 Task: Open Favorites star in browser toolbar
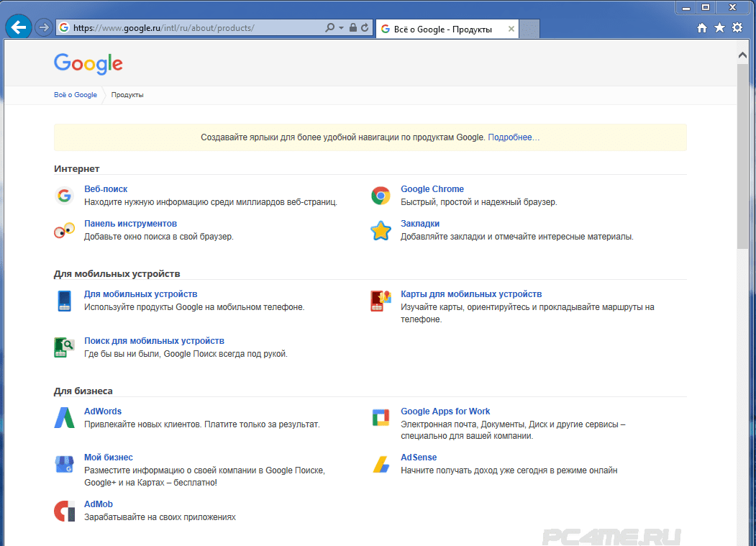click(719, 27)
